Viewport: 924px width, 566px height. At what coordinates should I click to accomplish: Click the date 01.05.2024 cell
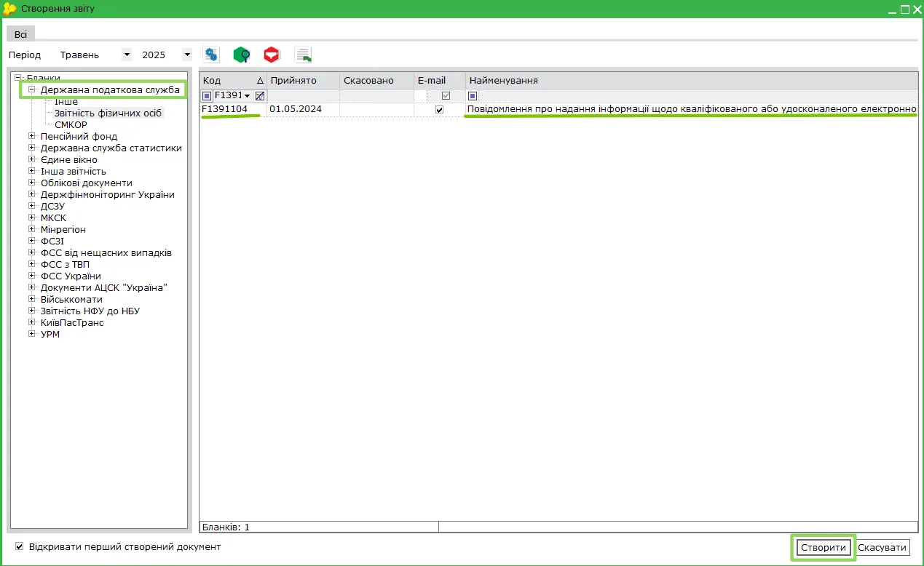304,110
